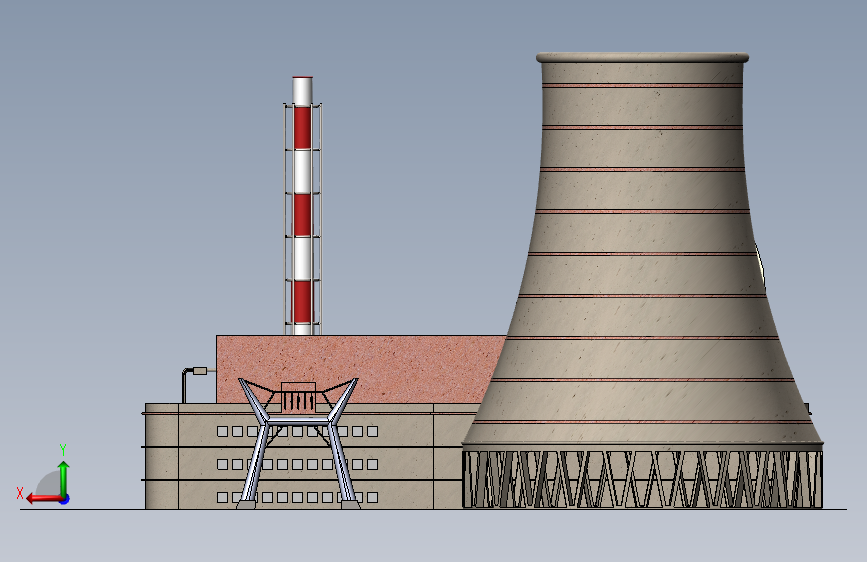Click the green Y axis arrow of the triad
Viewport: 867px width, 562px height.
tap(64, 478)
